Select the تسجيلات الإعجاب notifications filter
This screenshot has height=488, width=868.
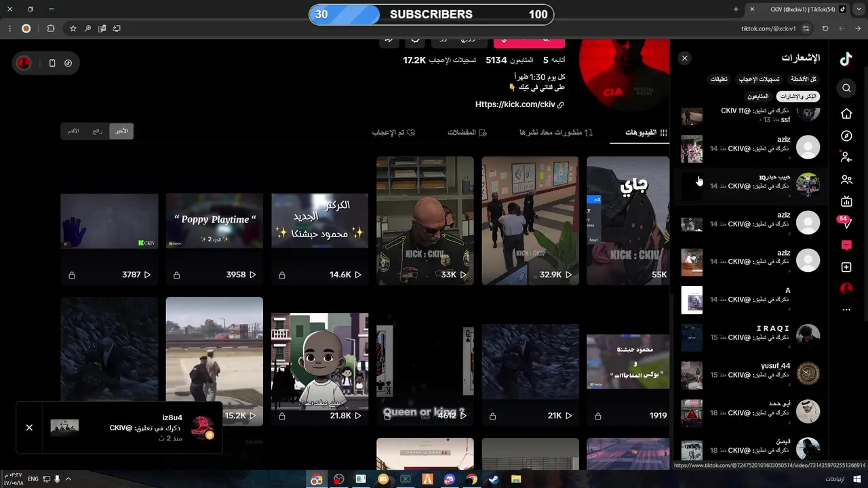point(759,79)
